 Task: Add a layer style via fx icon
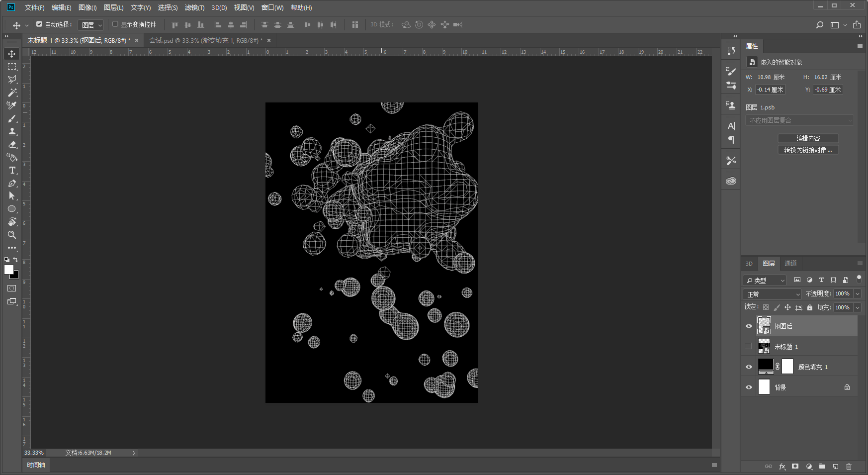click(782, 467)
